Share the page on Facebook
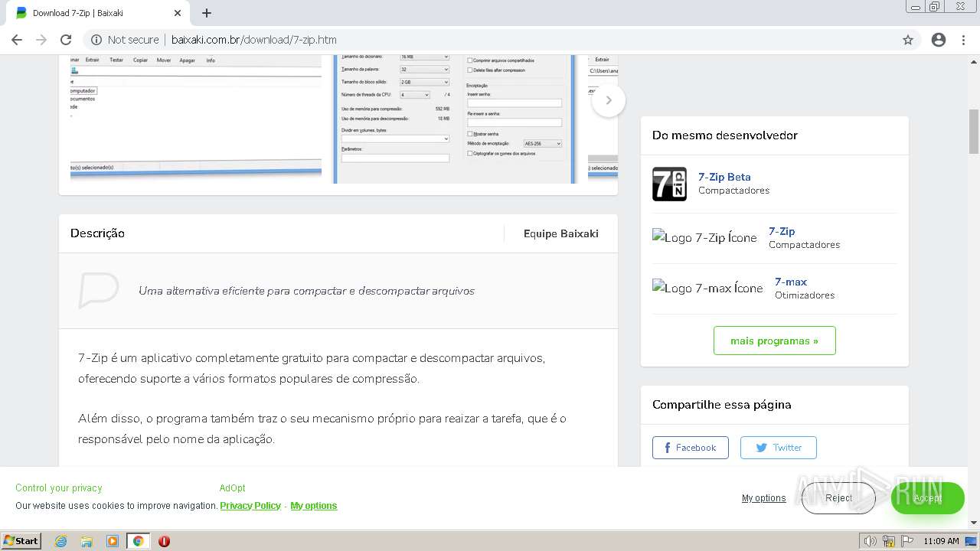The image size is (980, 551). click(691, 448)
